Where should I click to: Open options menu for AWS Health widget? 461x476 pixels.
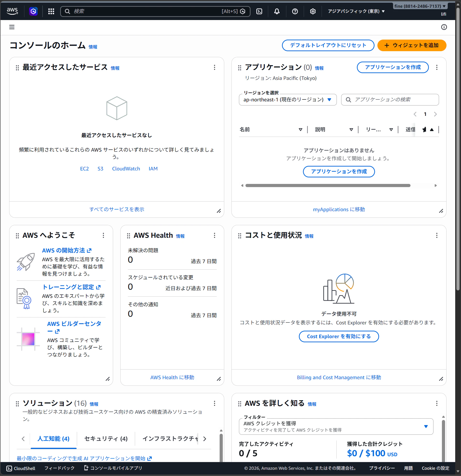pyautogui.click(x=215, y=235)
